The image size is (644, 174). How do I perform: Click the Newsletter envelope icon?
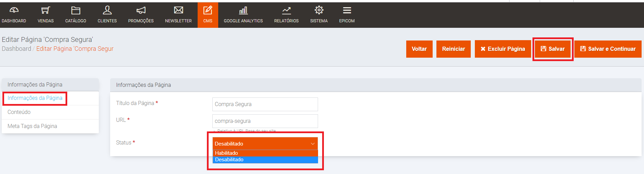178,10
